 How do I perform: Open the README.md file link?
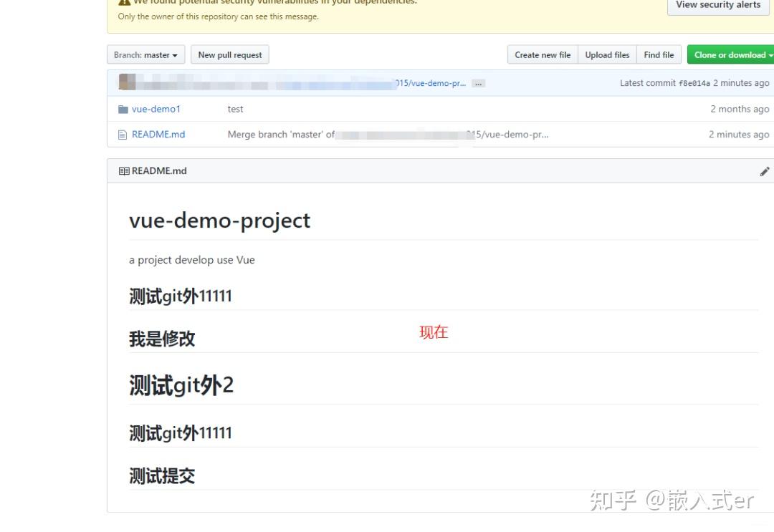point(161,134)
